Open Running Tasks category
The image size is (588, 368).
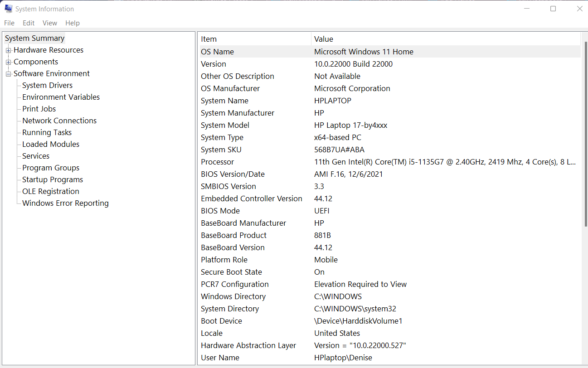coord(47,132)
